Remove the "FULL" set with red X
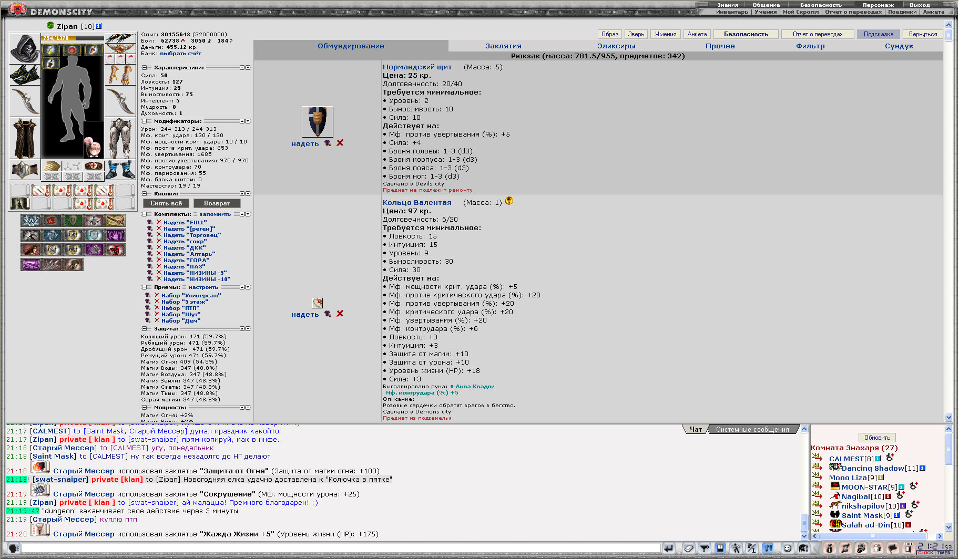Viewport: 959px width, 560px height. [158, 222]
